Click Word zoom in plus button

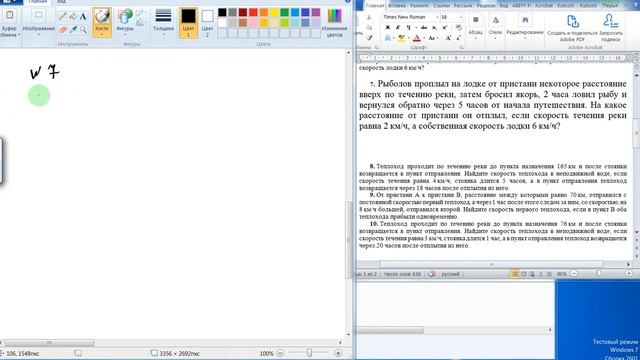click(x=629, y=273)
